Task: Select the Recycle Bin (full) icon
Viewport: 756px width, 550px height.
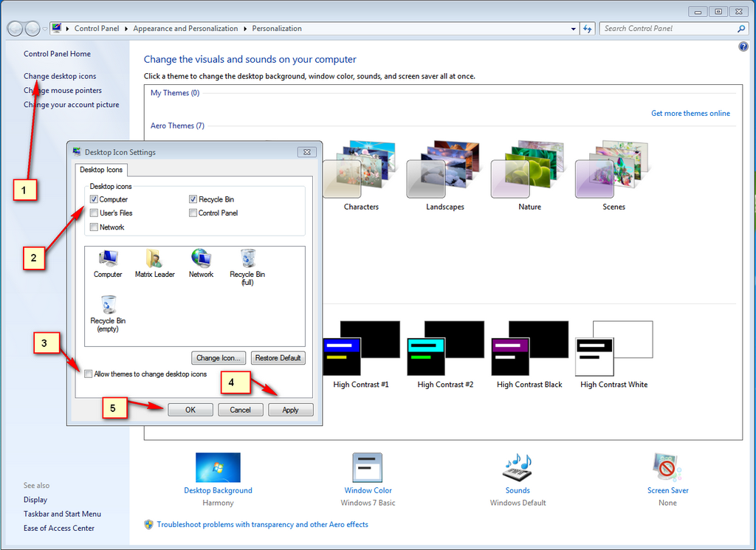Action: pos(248,258)
